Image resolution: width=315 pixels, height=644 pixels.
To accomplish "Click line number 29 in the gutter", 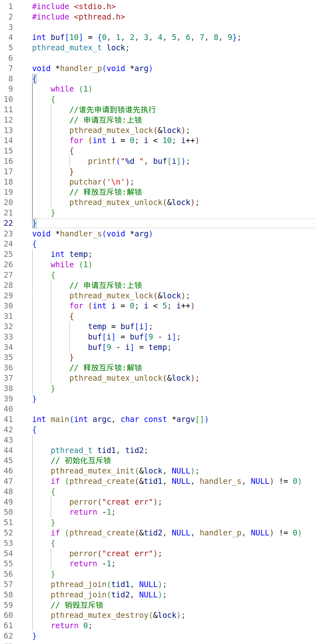I will (8, 296).
